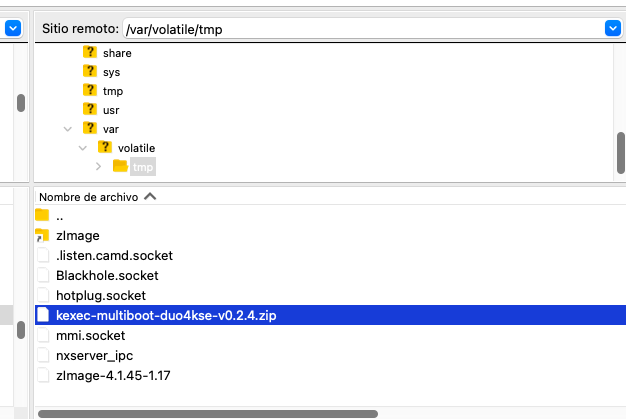The image size is (626, 419).
Task: Click the usr folder question-mark icon
Action: tap(90, 110)
